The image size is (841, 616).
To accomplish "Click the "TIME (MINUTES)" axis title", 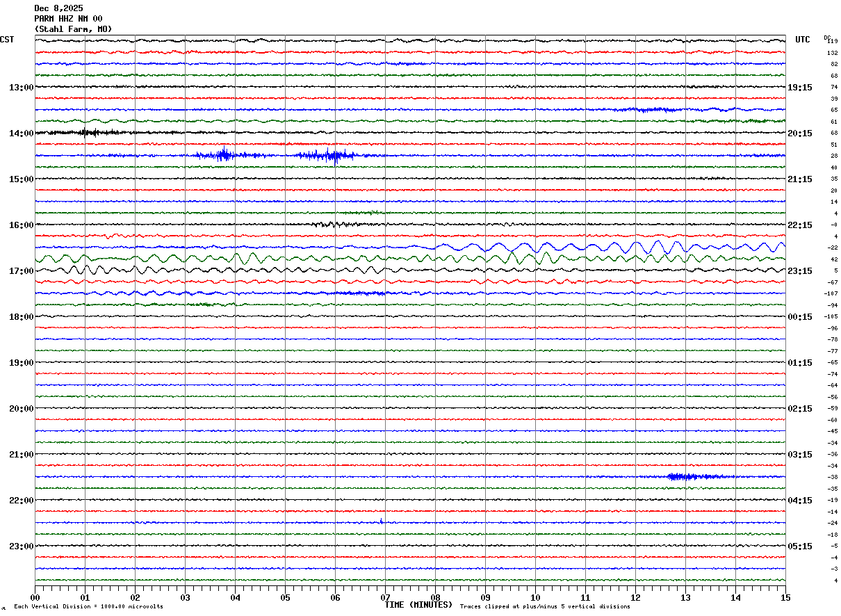I will click(x=418, y=605).
